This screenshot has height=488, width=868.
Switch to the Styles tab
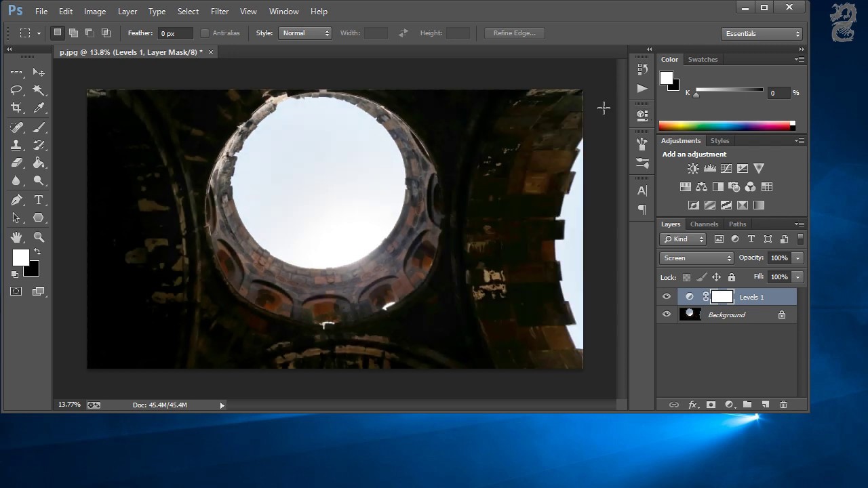tap(719, 141)
